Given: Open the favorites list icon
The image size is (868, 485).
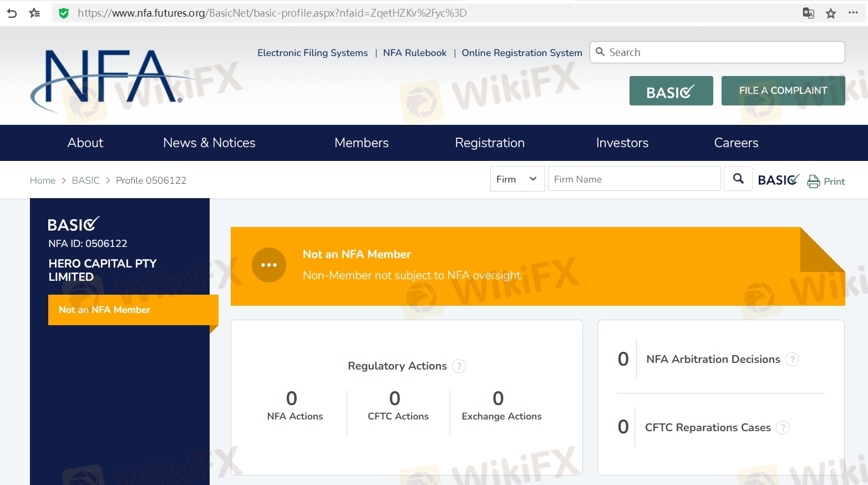Looking at the screenshot, I should click(x=34, y=13).
